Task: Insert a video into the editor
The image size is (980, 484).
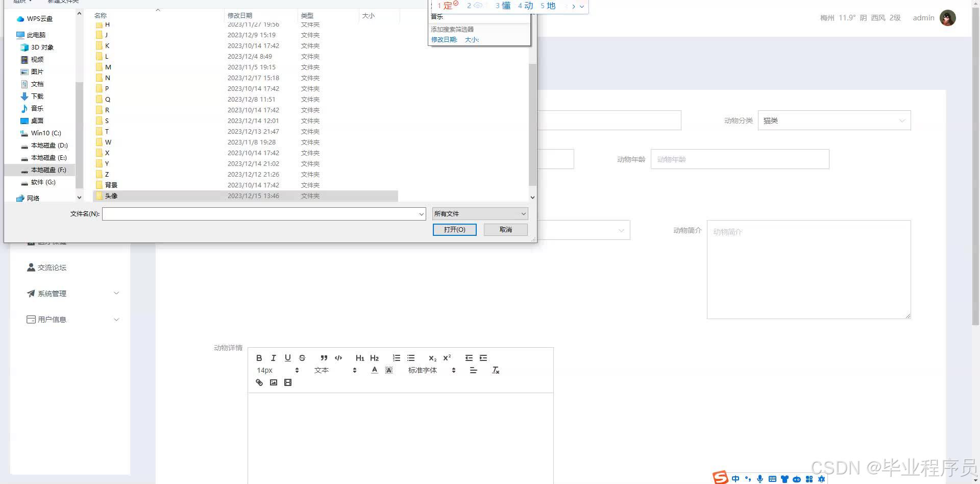Action: pyautogui.click(x=287, y=382)
